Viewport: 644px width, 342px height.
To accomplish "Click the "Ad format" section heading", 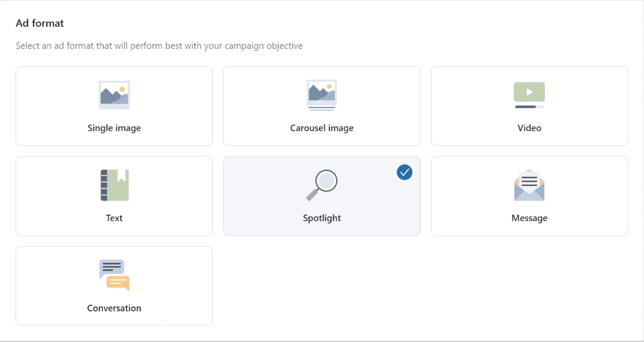I will (40, 23).
